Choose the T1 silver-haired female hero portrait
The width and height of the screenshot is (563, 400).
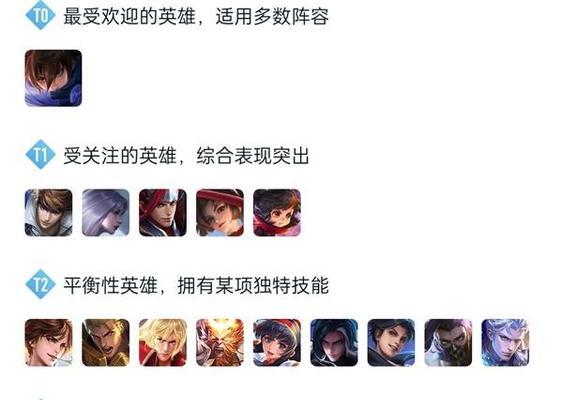click(106, 213)
